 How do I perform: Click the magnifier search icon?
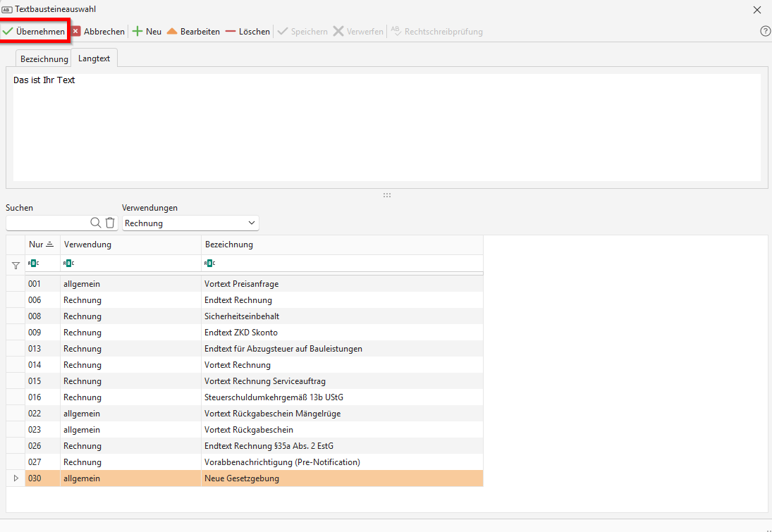click(95, 223)
